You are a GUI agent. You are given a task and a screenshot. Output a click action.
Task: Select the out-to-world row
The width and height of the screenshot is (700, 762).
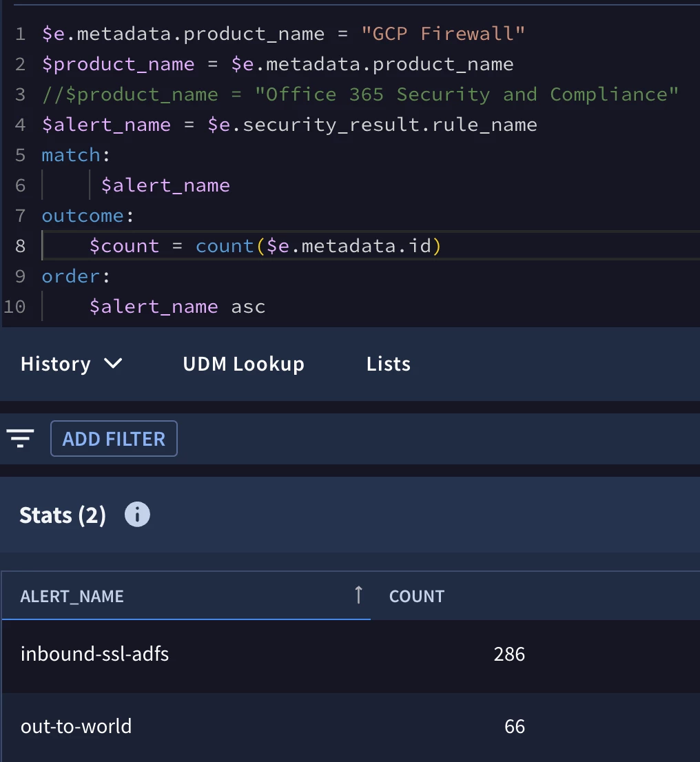tap(350, 727)
